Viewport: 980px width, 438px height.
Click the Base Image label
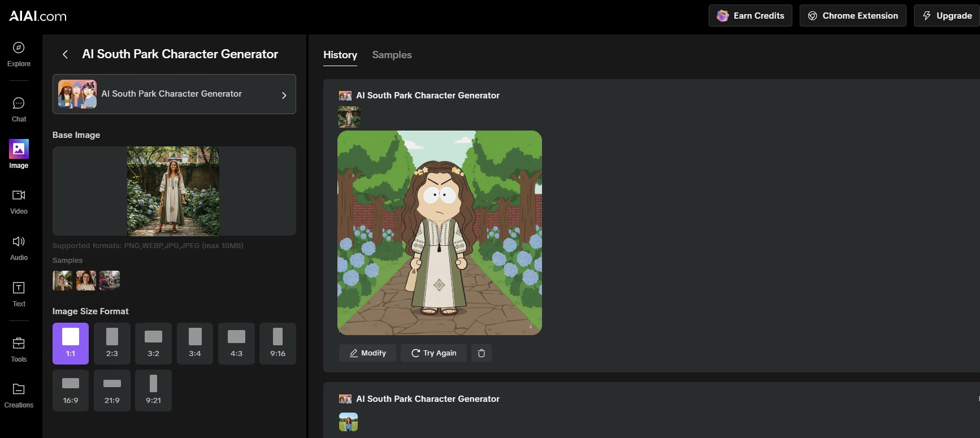tap(76, 135)
